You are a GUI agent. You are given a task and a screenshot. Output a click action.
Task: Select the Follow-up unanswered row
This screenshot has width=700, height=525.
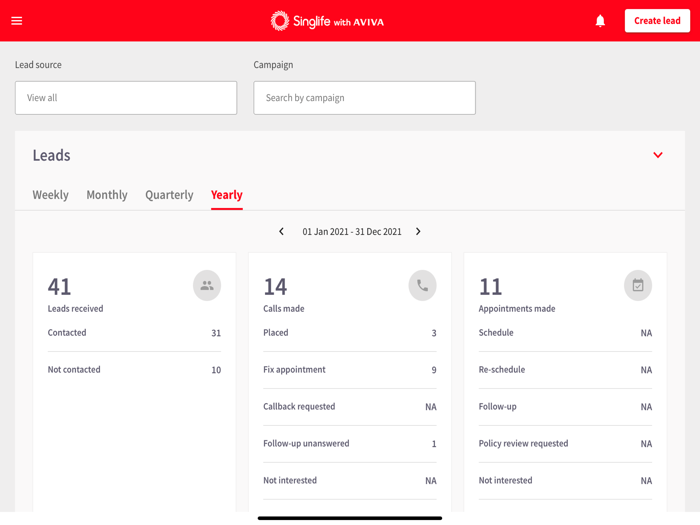(x=350, y=444)
